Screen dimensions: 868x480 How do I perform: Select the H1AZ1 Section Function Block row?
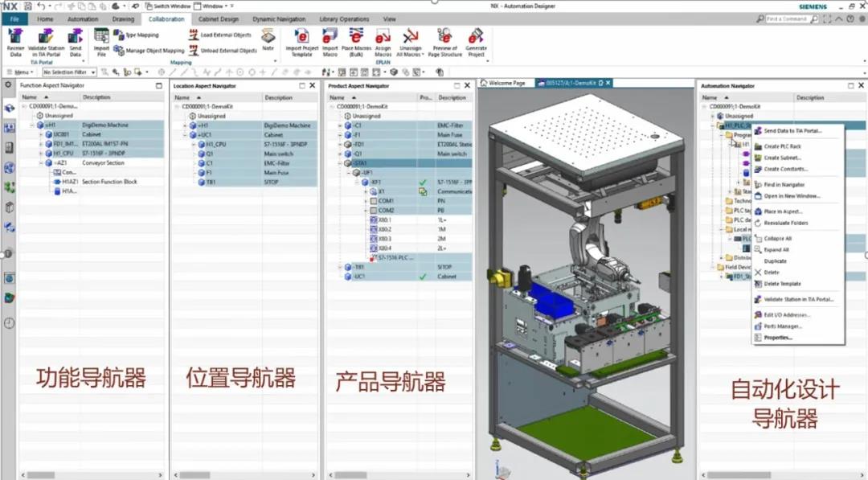click(x=92, y=182)
